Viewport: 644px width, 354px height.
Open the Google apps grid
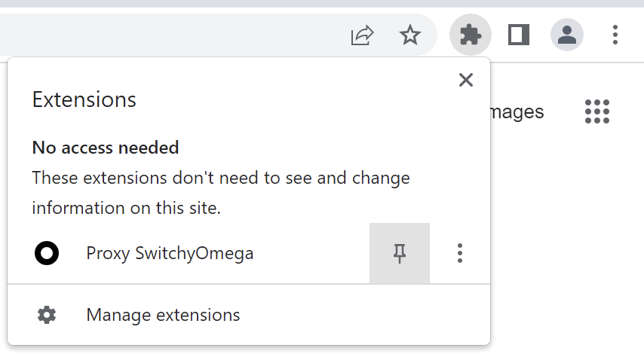(597, 112)
